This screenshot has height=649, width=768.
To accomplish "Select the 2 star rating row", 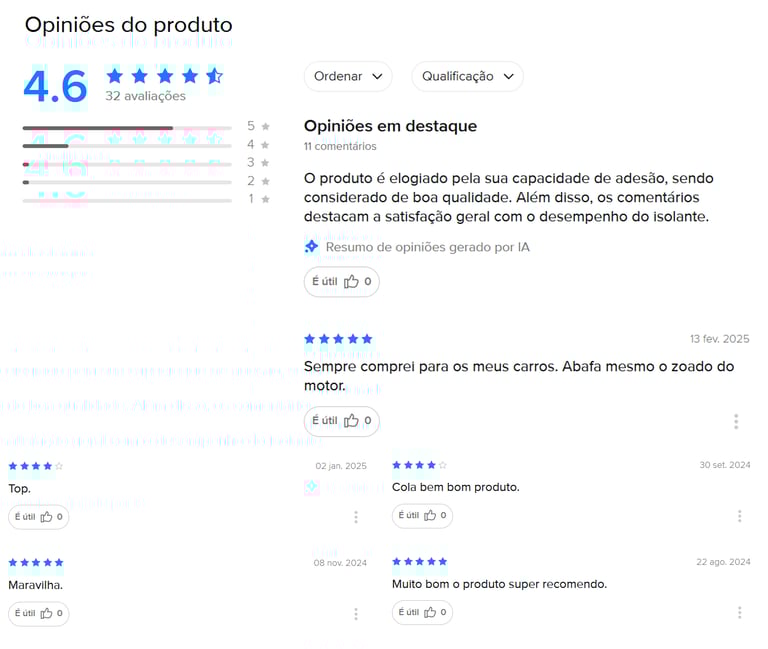I will click(x=126, y=182).
